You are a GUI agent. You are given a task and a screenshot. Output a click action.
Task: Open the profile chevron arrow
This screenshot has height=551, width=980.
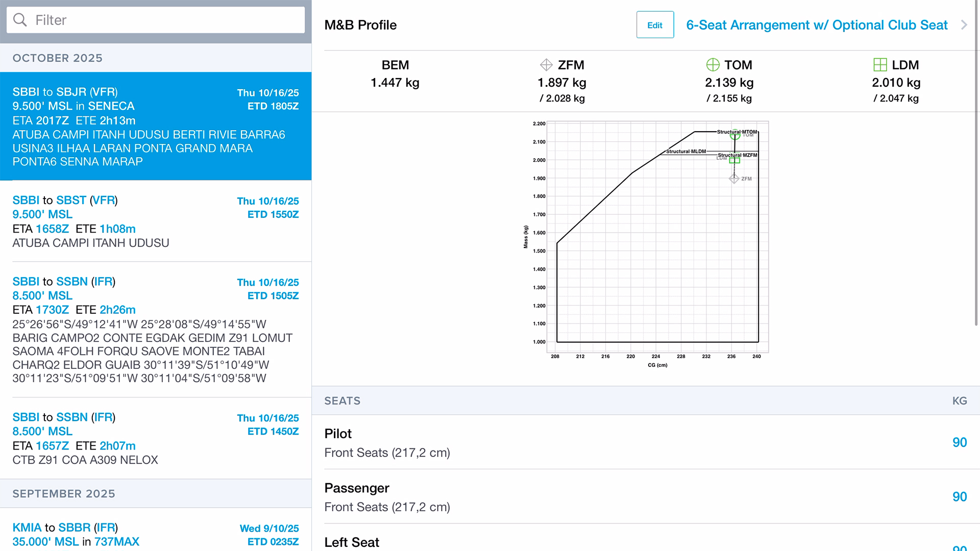pos(964,25)
